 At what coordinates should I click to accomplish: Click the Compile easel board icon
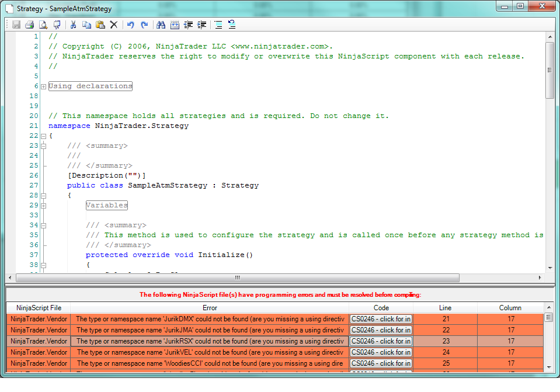tap(57, 25)
